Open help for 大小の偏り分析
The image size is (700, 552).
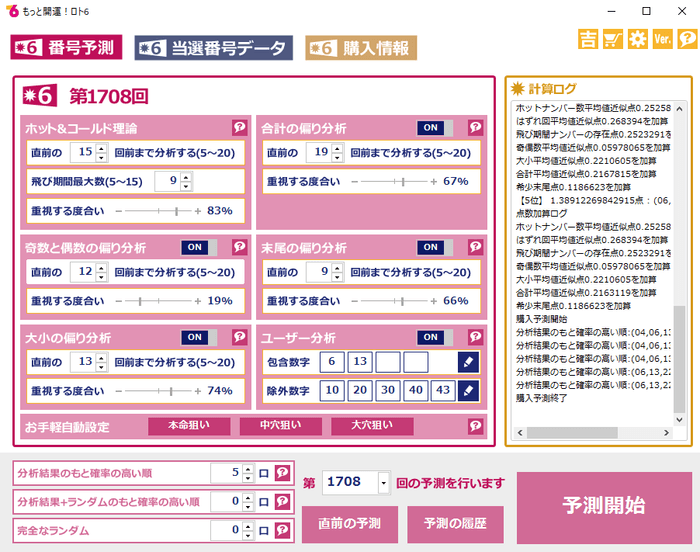(240, 337)
